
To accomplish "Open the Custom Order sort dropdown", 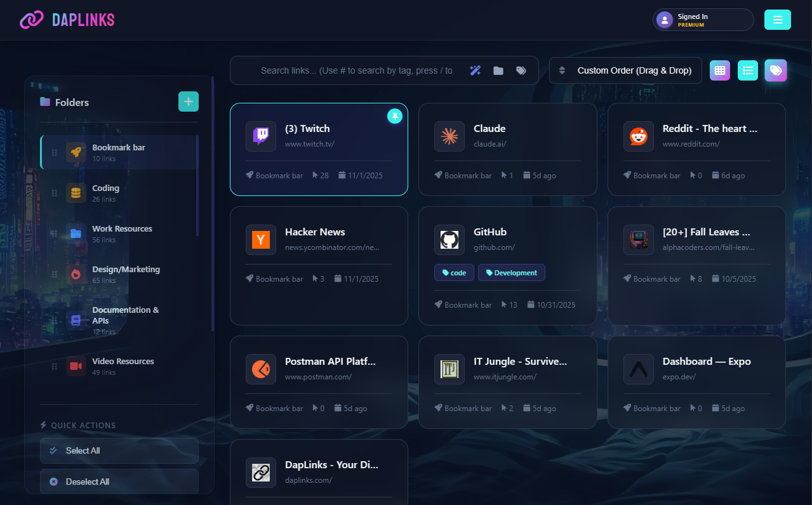I will pyautogui.click(x=625, y=70).
